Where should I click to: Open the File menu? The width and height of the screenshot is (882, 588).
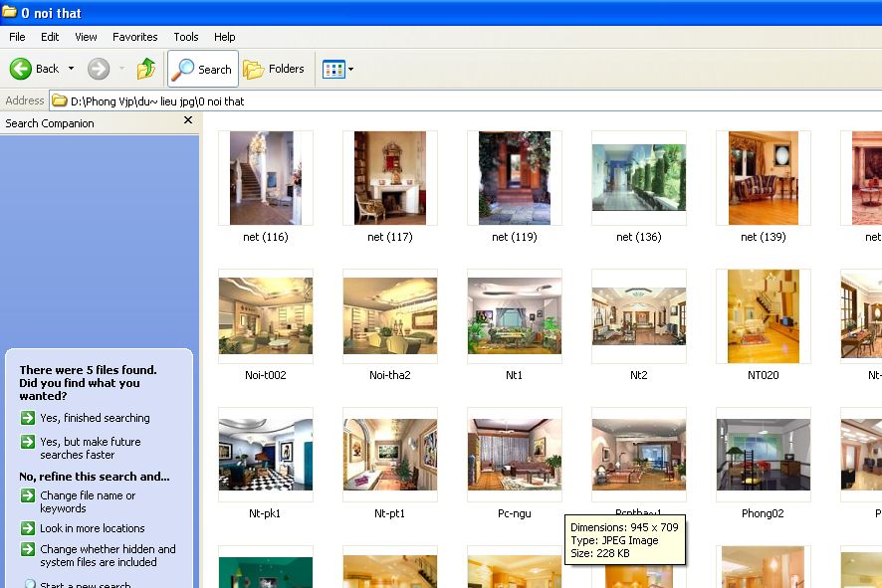pos(17,37)
